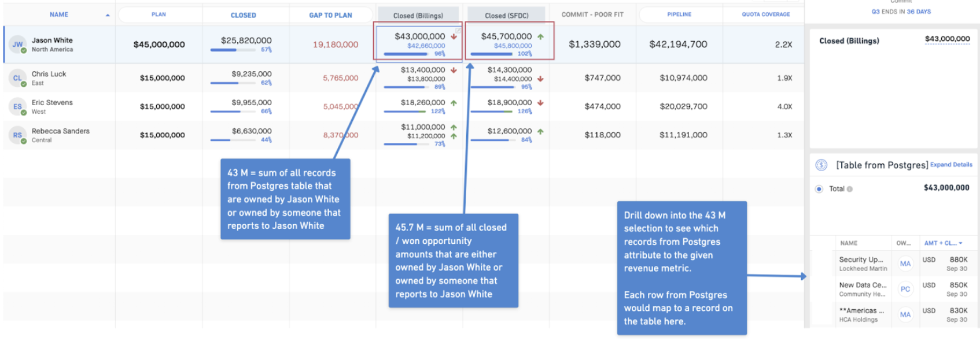980x341 pixels.
Task: Click the red down arrow beside $18,900,000
Action: 540,103
